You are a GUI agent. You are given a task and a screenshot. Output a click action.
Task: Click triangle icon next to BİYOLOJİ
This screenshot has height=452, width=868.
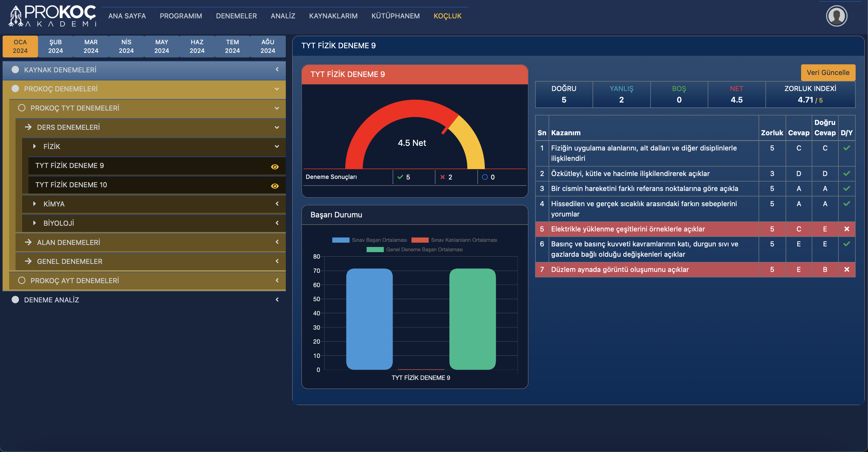(34, 223)
